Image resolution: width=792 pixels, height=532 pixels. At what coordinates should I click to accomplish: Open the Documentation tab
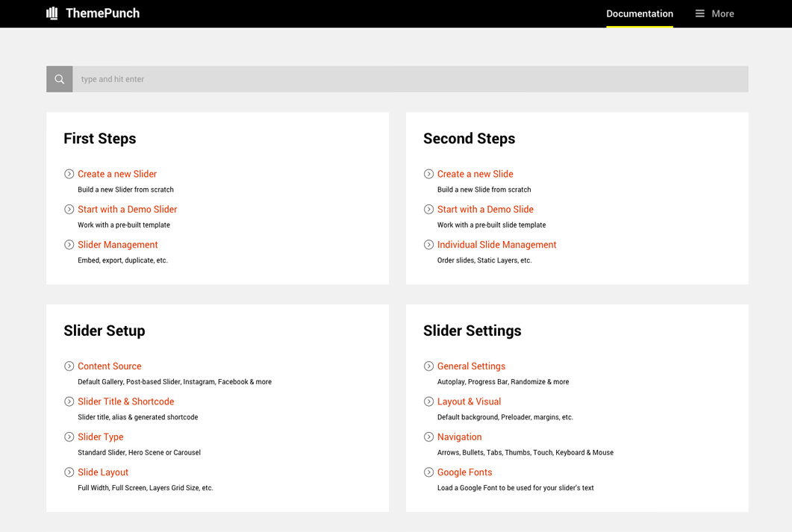[640, 13]
